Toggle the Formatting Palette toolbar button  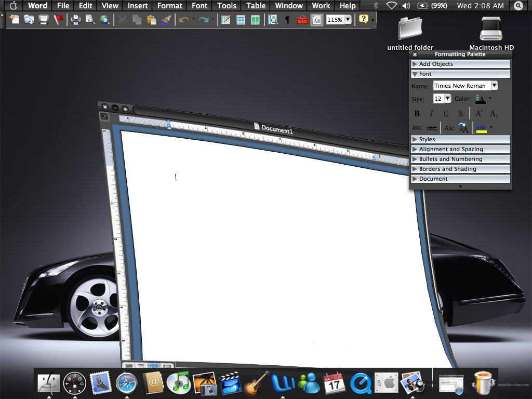(316, 20)
